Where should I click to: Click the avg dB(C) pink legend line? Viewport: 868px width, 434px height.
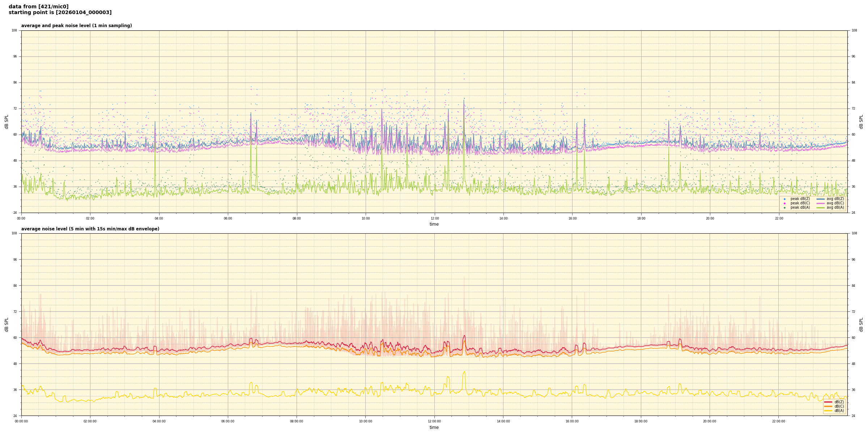click(820, 203)
